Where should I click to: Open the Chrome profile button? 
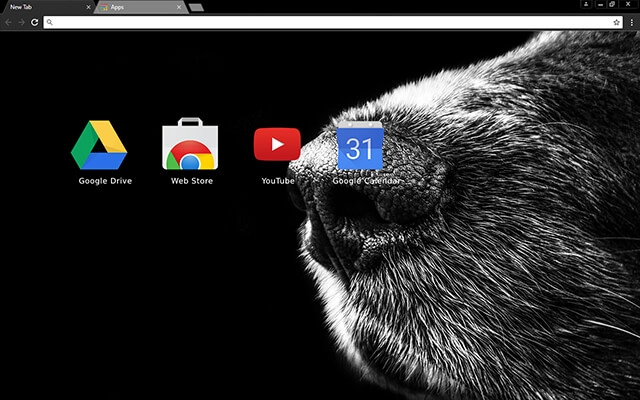click(x=586, y=4)
